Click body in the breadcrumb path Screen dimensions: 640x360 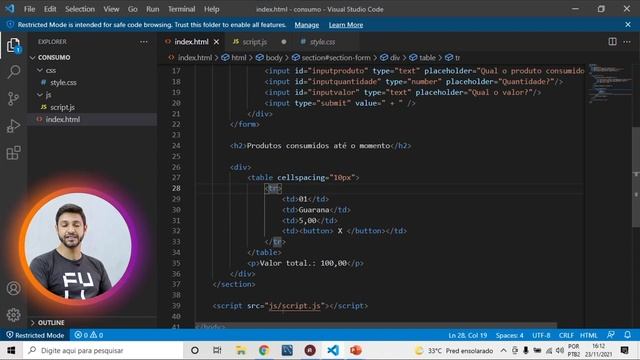(274, 58)
